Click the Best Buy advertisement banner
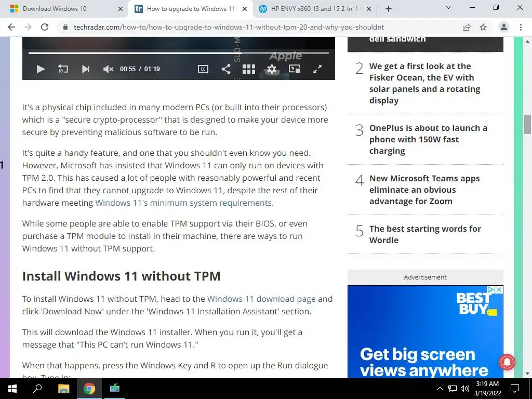Image resolution: width=532 pixels, height=399 pixels. pyautogui.click(x=425, y=331)
